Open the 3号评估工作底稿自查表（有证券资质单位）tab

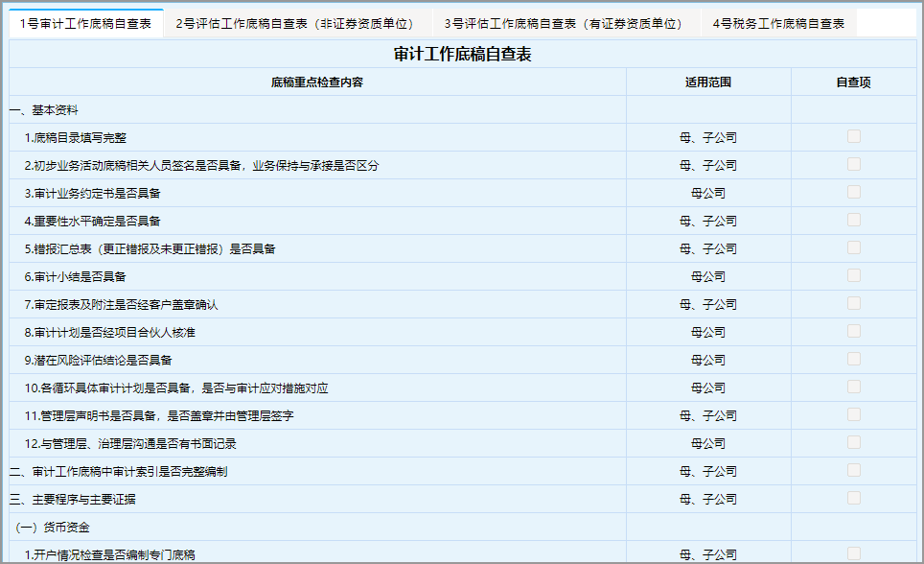pos(563,24)
